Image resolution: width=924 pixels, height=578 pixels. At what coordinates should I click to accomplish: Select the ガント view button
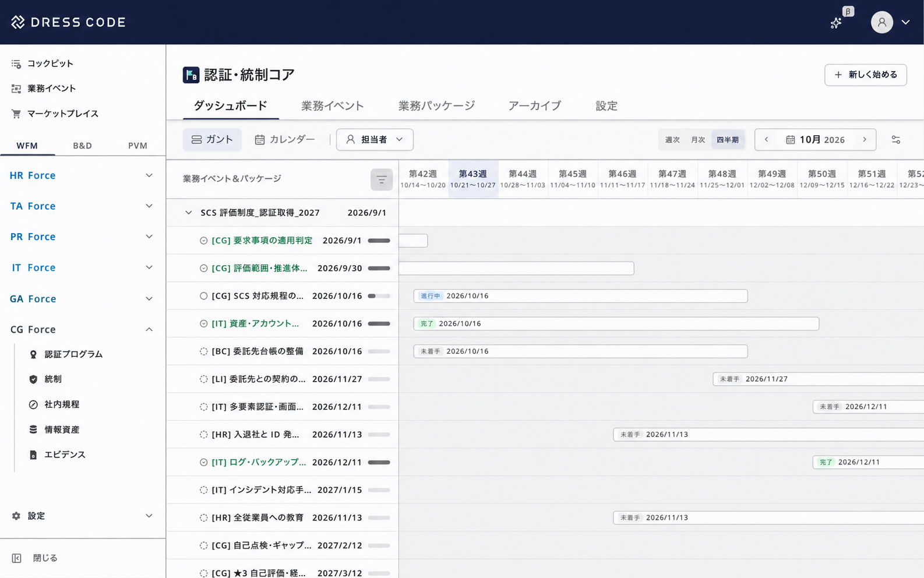tap(212, 140)
